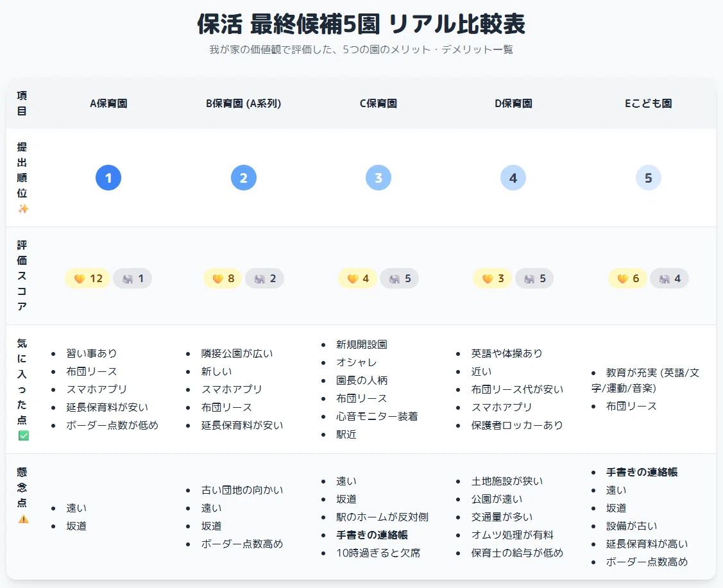
Task: Select the D保育園 column header
Action: tap(513, 103)
